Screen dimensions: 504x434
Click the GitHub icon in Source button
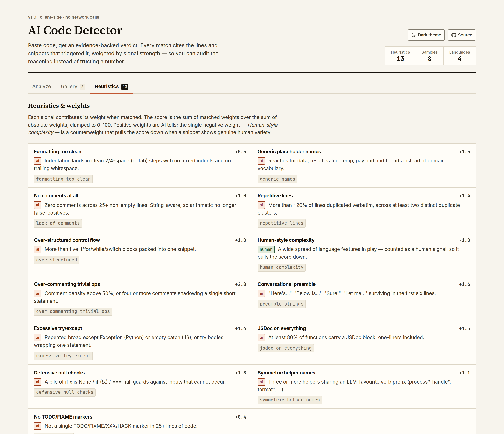[x=454, y=35]
